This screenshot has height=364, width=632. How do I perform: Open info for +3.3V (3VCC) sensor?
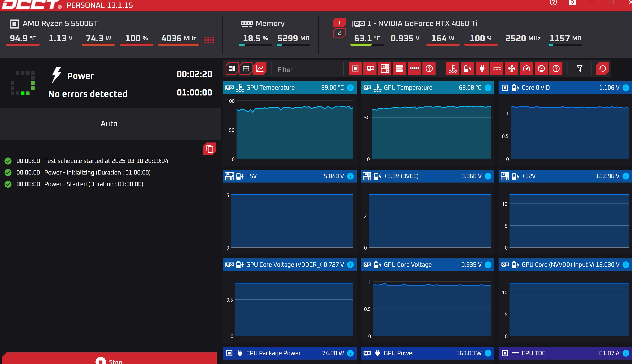tap(488, 176)
